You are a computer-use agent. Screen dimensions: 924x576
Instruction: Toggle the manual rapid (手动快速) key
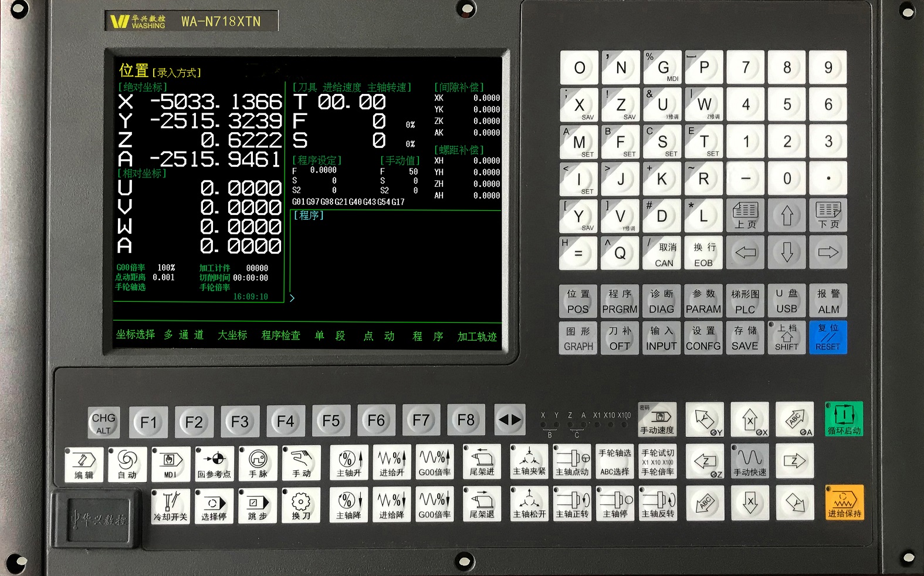click(750, 462)
